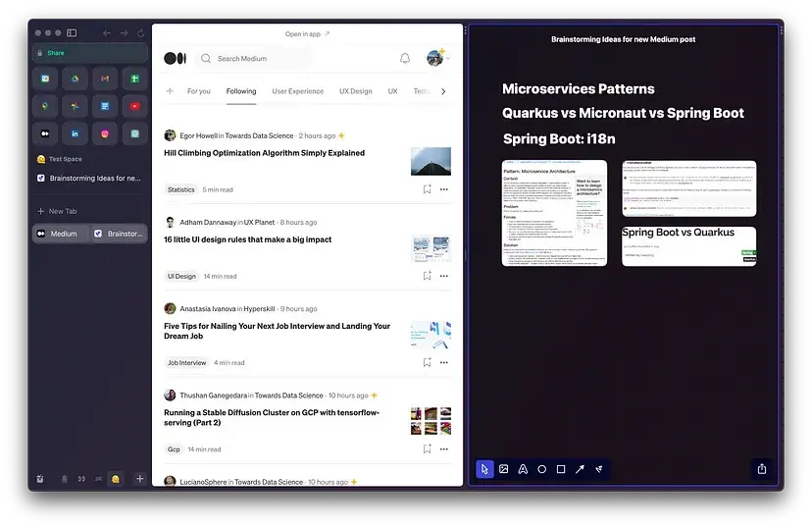Open the YouTube favorite
The image size is (812, 528).
(x=134, y=106)
